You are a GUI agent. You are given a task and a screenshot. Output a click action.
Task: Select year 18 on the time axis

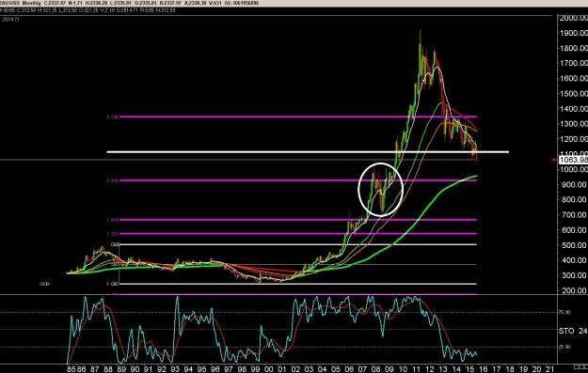(510, 369)
